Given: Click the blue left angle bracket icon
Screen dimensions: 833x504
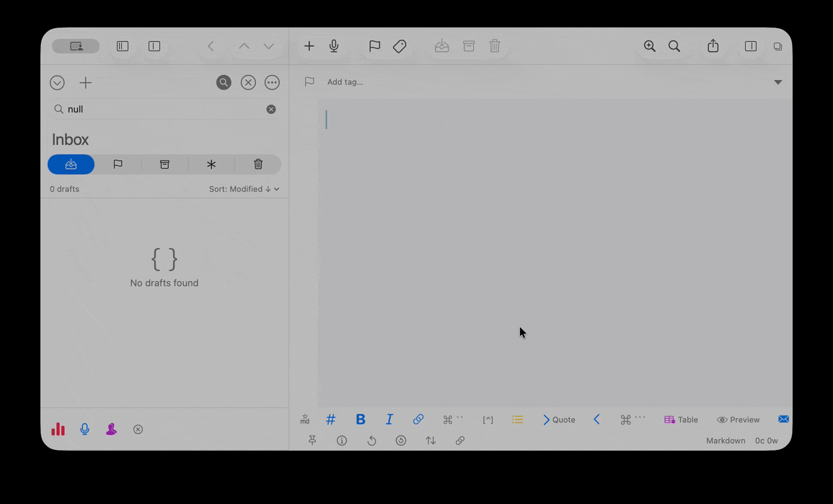Looking at the screenshot, I should (x=596, y=420).
